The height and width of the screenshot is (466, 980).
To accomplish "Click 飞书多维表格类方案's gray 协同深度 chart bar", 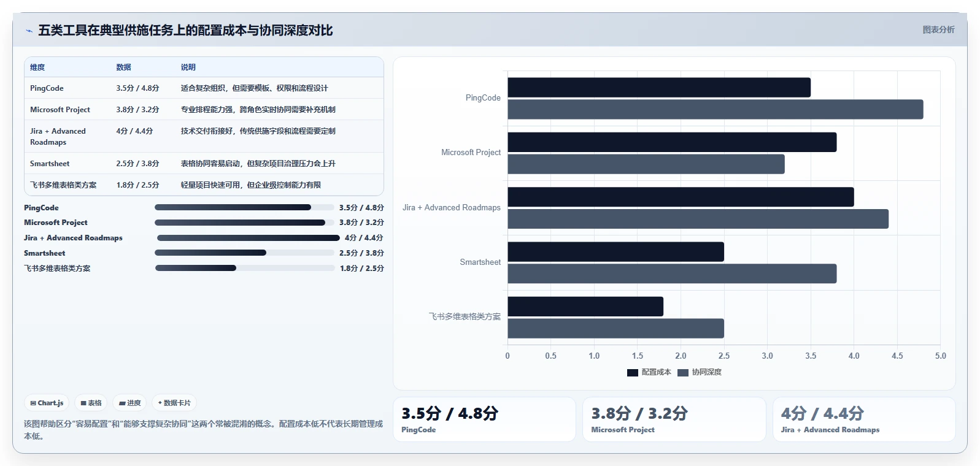I will (615, 328).
